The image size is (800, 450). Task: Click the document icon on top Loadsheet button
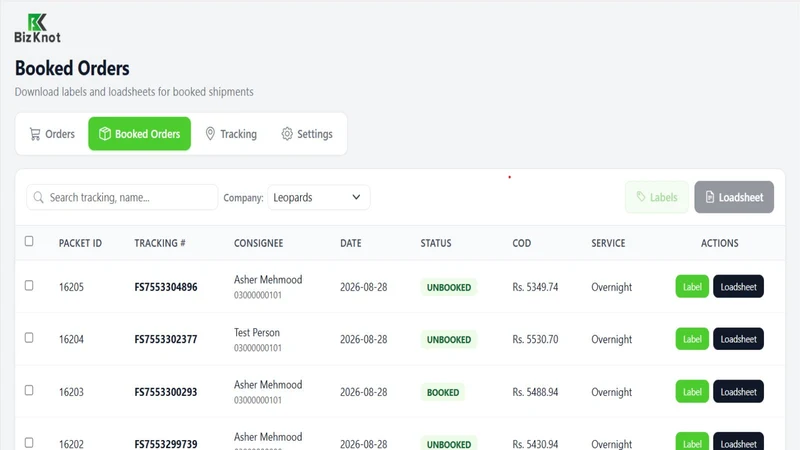(x=710, y=197)
